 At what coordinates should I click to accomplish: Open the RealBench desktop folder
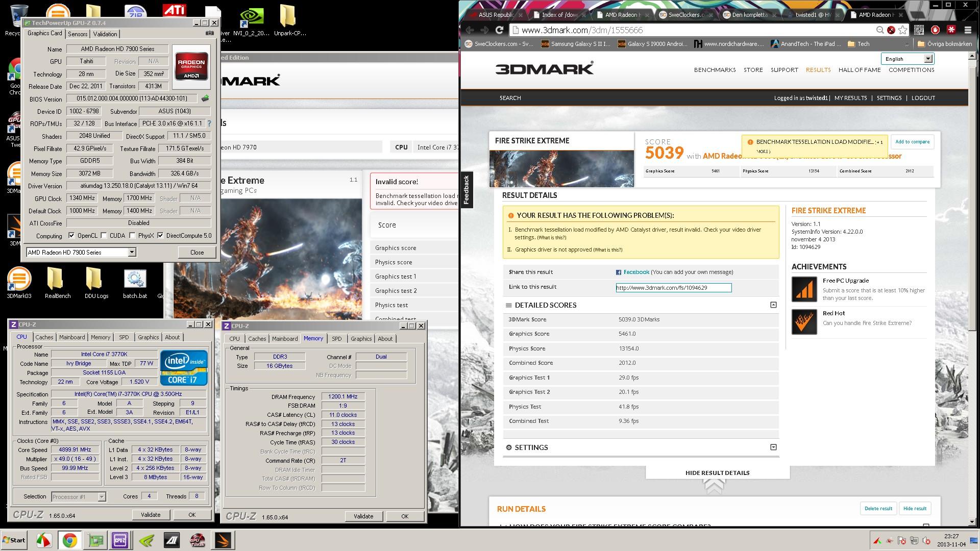(57, 283)
